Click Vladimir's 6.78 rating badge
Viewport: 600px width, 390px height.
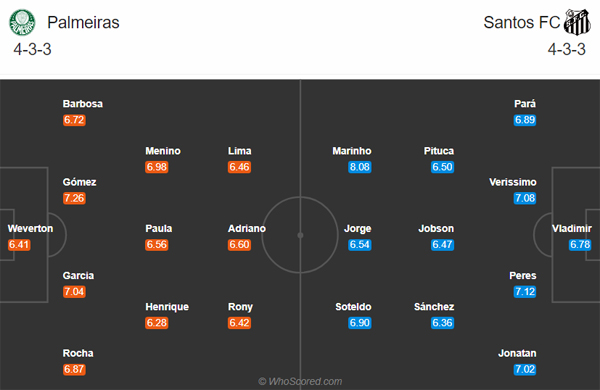[580, 245]
